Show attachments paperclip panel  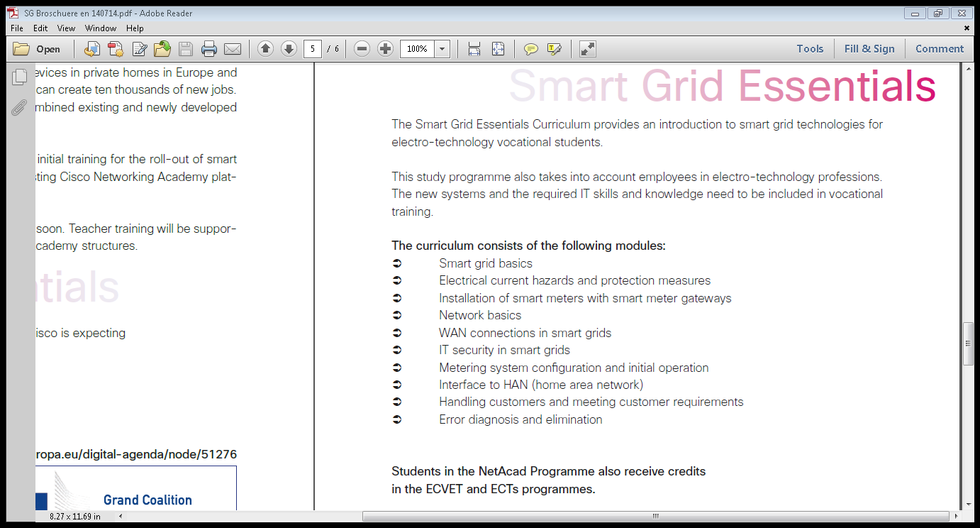pyautogui.click(x=20, y=108)
